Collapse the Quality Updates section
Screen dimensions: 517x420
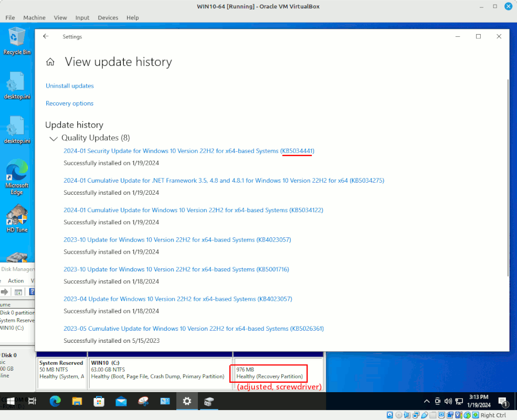pos(54,139)
